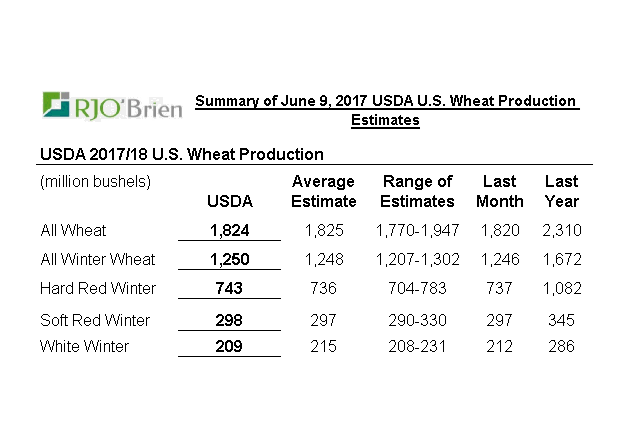Click the Last Year column header

coord(561,191)
